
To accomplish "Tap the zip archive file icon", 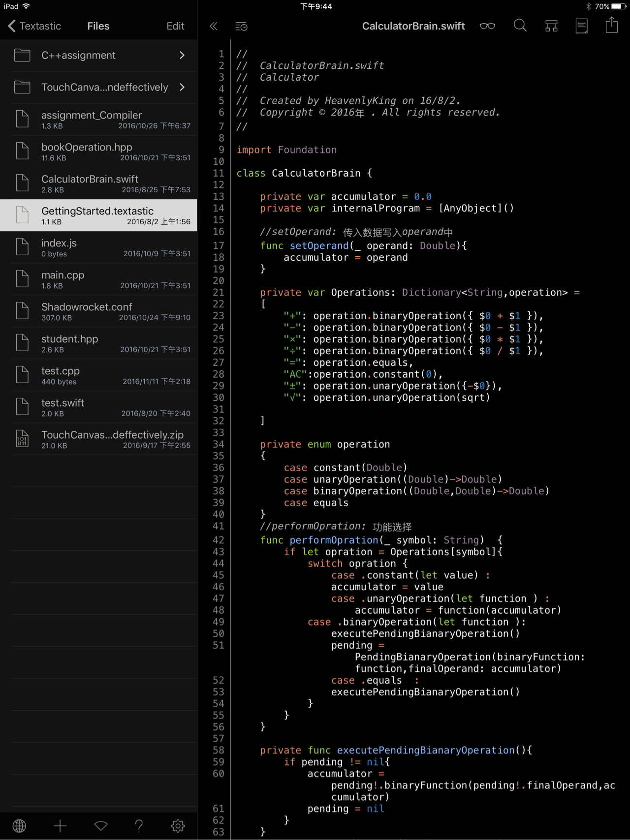I will coord(22,439).
